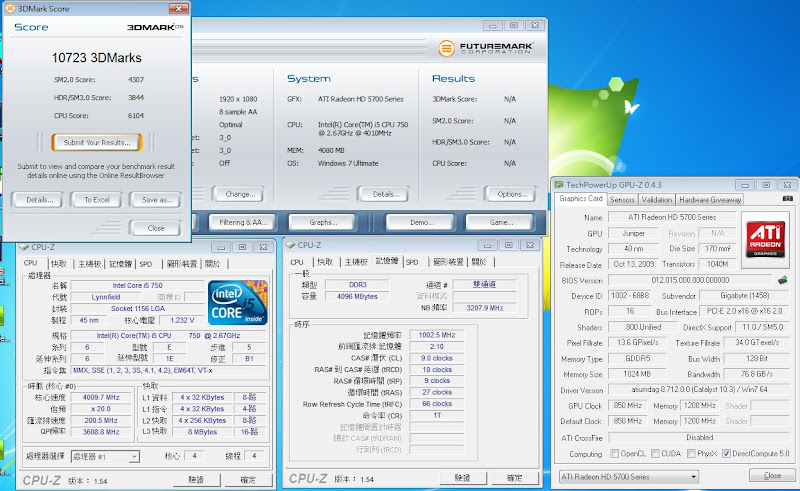Open the 主機板 tab in the memory CPU-Z window

[x=356, y=262]
